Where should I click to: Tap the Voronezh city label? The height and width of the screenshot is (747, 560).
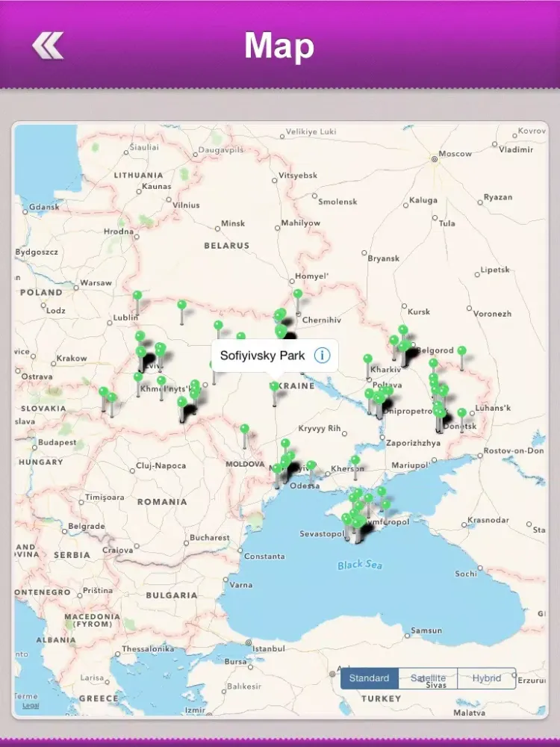coord(492,314)
